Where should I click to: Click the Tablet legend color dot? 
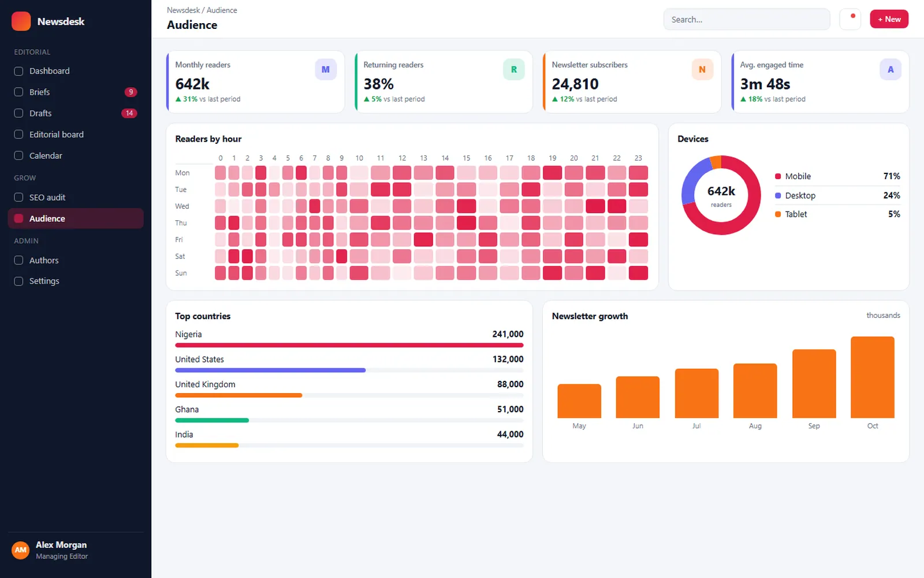(x=778, y=214)
